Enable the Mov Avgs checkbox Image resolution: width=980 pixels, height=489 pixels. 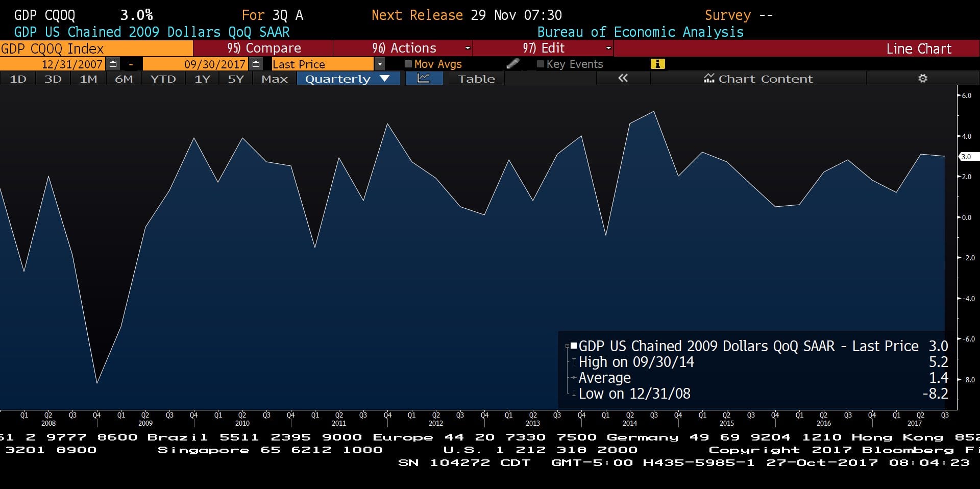pos(408,64)
